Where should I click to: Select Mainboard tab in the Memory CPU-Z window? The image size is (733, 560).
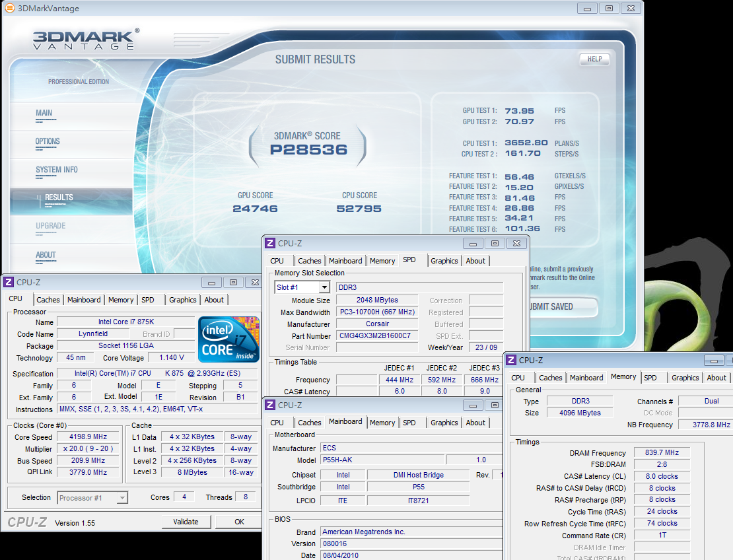(x=586, y=378)
